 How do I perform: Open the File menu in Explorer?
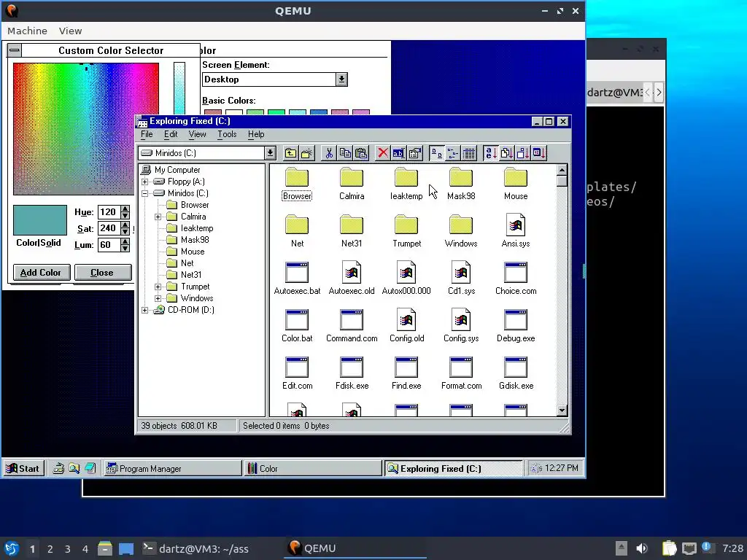pos(147,134)
